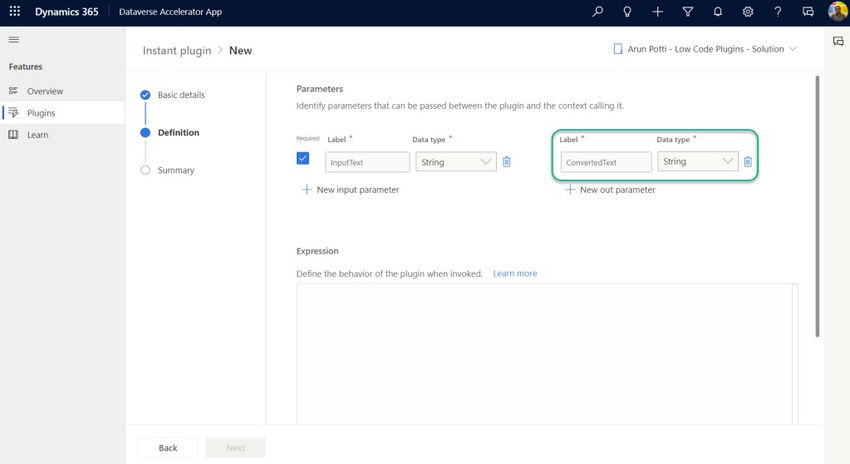Image resolution: width=850 pixels, height=464 pixels.
Task: Click the plus quick create icon
Action: coord(657,12)
